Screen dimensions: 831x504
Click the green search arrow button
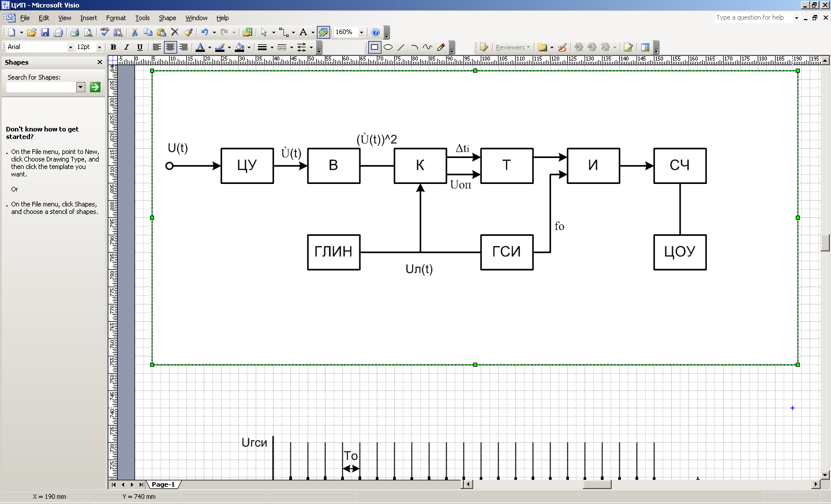click(x=95, y=87)
